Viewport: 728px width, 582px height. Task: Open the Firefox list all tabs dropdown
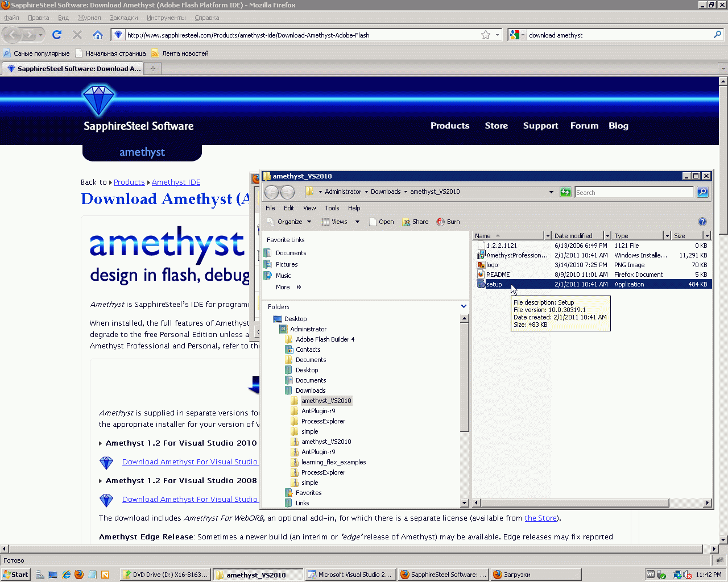click(x=723, y=69)
